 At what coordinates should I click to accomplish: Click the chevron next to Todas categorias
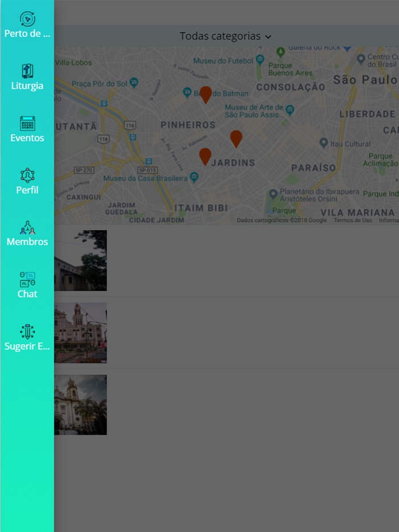tap(268, 36)
